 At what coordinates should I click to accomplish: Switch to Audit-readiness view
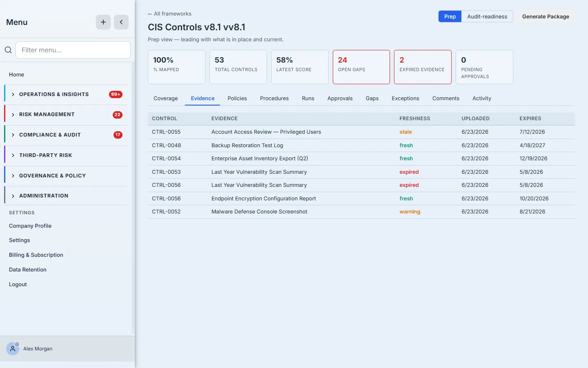[487, 16]
